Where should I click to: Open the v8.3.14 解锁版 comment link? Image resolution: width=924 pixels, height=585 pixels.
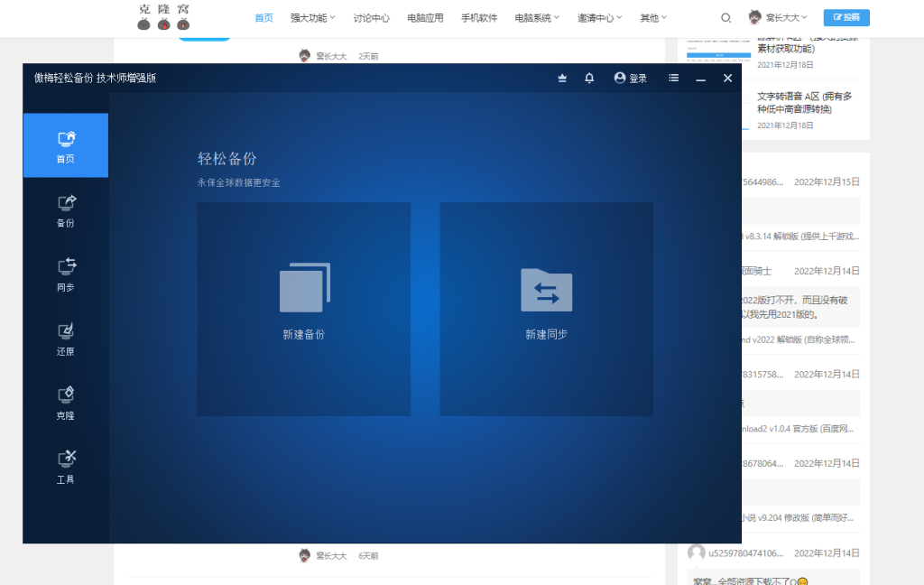[x=800, y=236]
